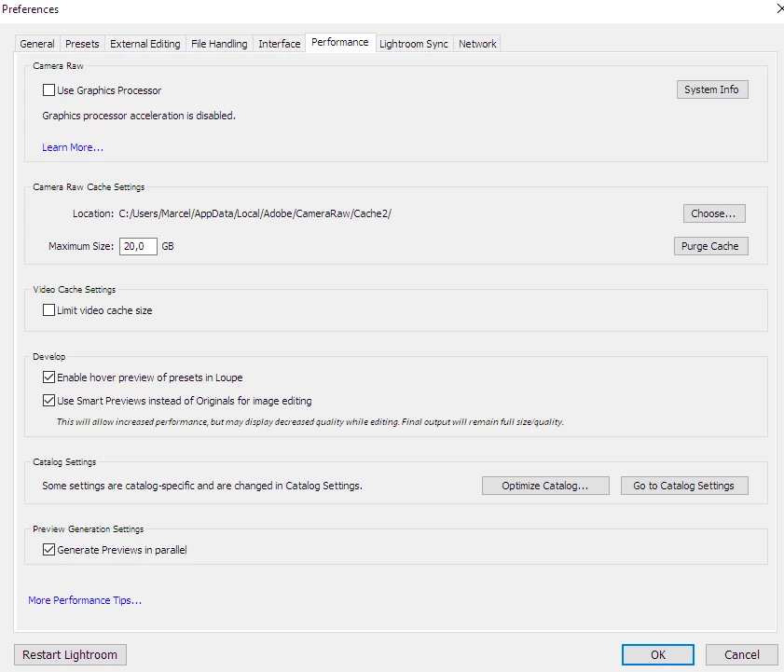784x672 pixels.
Task: Click 'Graphics processor acceleration is disabled' text
Action: tap(139, 116)
